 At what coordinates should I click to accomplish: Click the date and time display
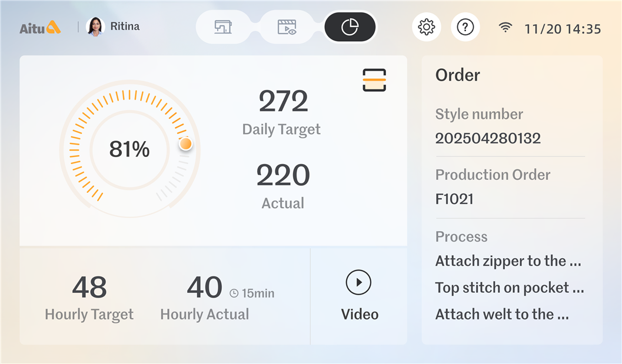click(x=562, y=28)
